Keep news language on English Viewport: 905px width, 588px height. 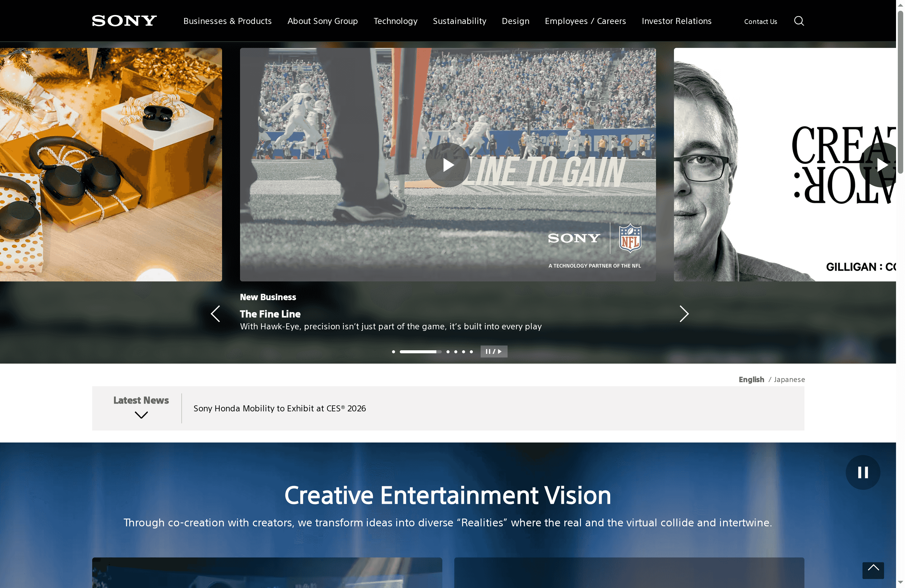click(x=751, y=379)
